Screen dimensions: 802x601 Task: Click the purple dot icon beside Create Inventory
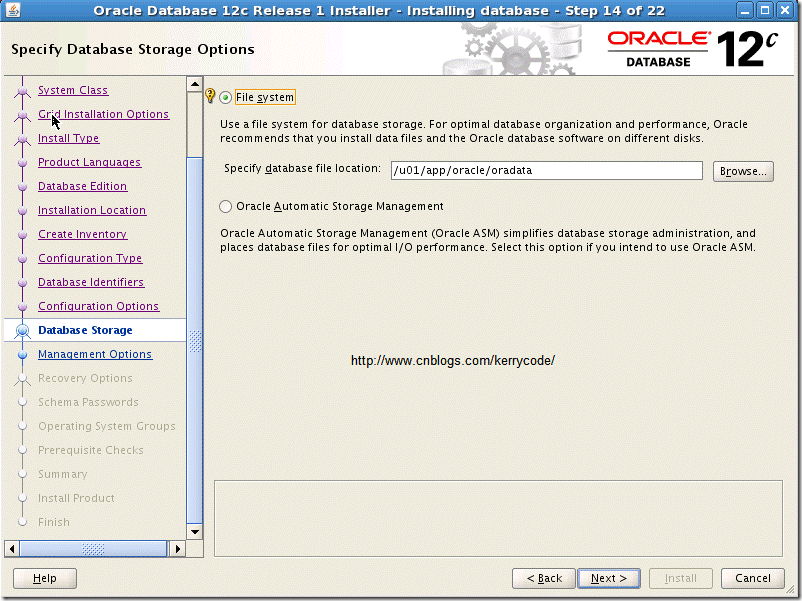22,235
